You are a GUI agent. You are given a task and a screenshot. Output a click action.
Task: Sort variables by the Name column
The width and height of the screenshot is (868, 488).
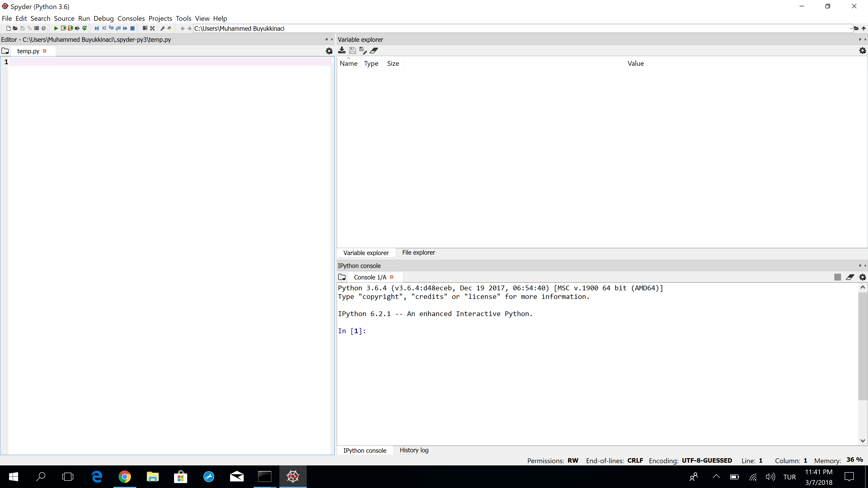tap(348, 63)
